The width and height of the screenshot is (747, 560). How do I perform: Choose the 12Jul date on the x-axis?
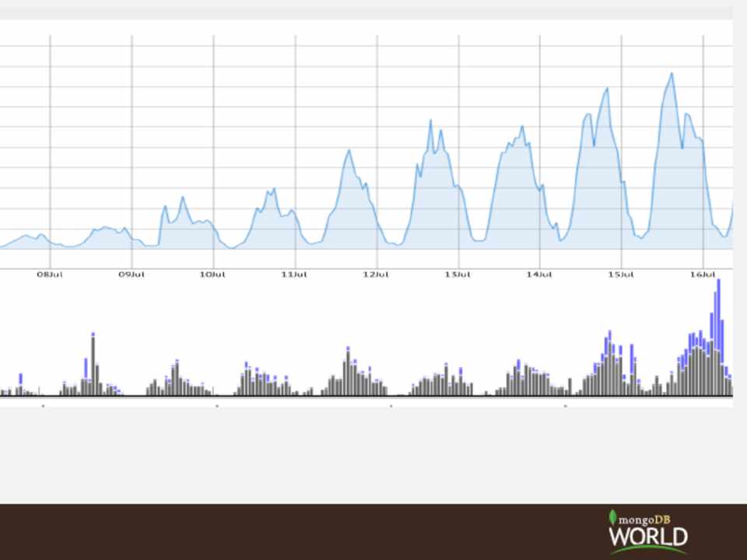click(377, 275)
